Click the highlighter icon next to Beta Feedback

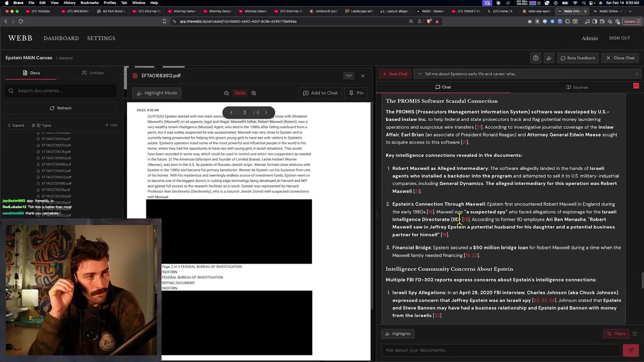pos(549,58)
